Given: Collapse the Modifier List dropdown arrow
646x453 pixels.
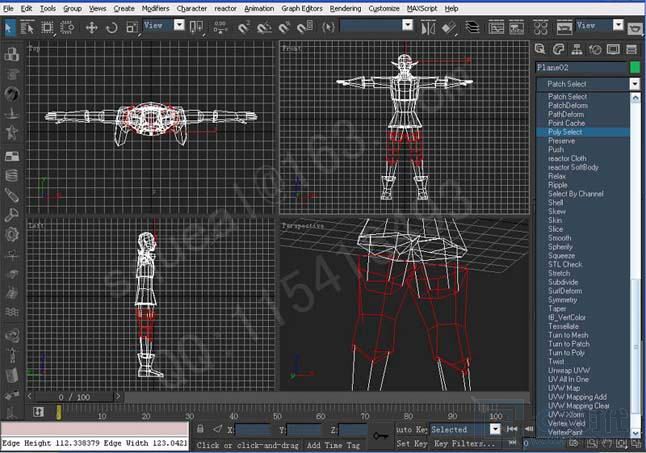Looking at the screenshot, I should tap(635, 84).
